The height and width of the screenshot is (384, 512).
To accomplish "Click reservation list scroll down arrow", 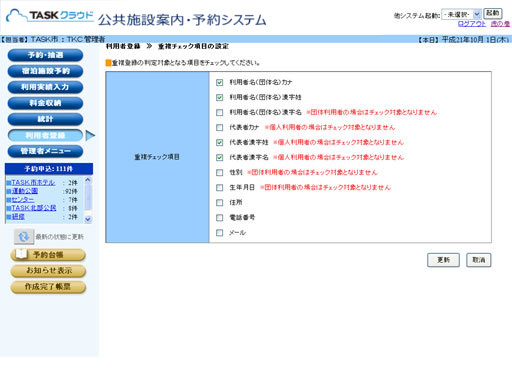I will [88, 219].
